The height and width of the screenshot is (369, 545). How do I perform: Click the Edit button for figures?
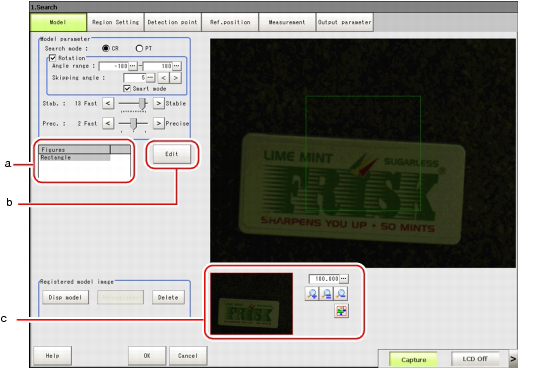172,154
